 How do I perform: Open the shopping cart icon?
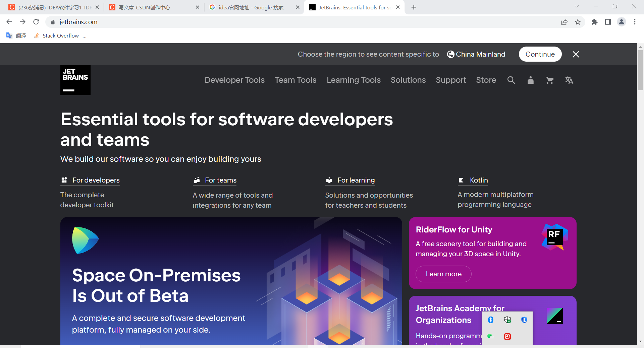pos(549,80)
